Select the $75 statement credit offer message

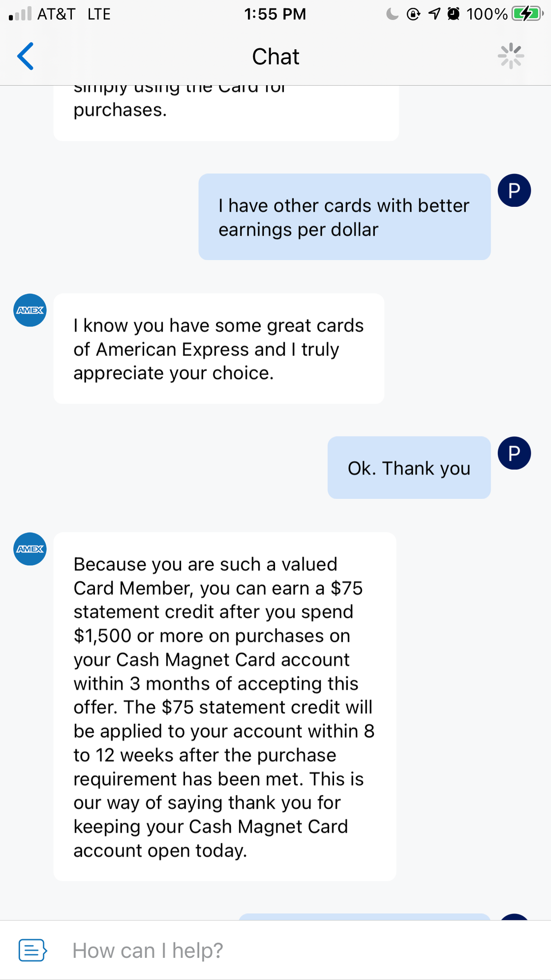tap(225, 707)
